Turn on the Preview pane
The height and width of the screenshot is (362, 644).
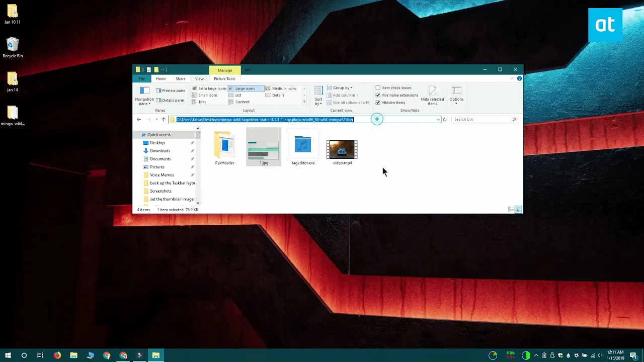(x=171, y=90)
